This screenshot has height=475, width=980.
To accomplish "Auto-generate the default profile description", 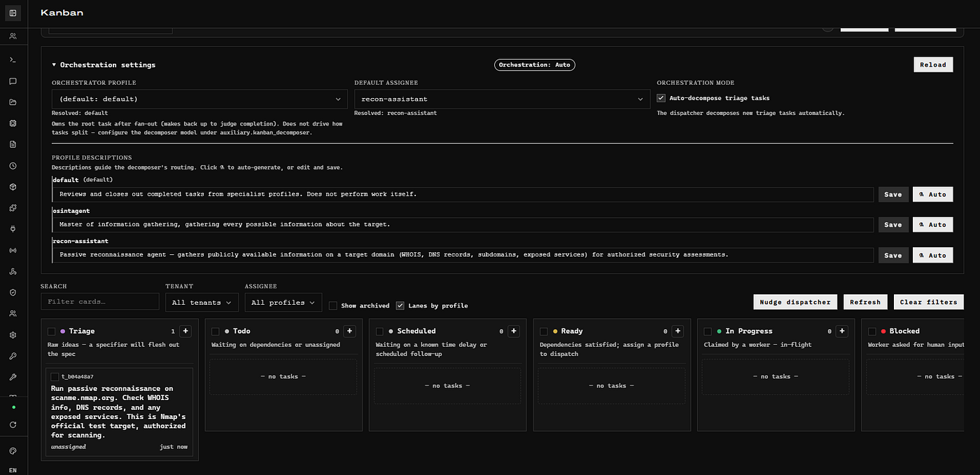I will click(x=932, y=194).
